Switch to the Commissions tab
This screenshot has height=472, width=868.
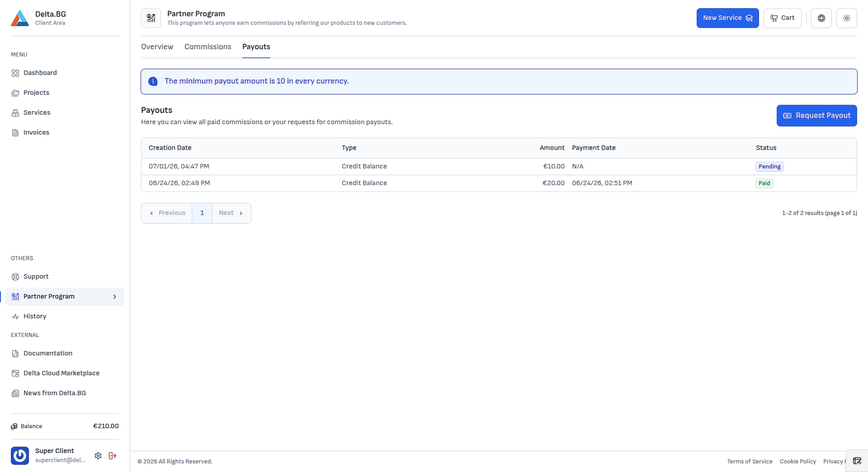(208, 47)
